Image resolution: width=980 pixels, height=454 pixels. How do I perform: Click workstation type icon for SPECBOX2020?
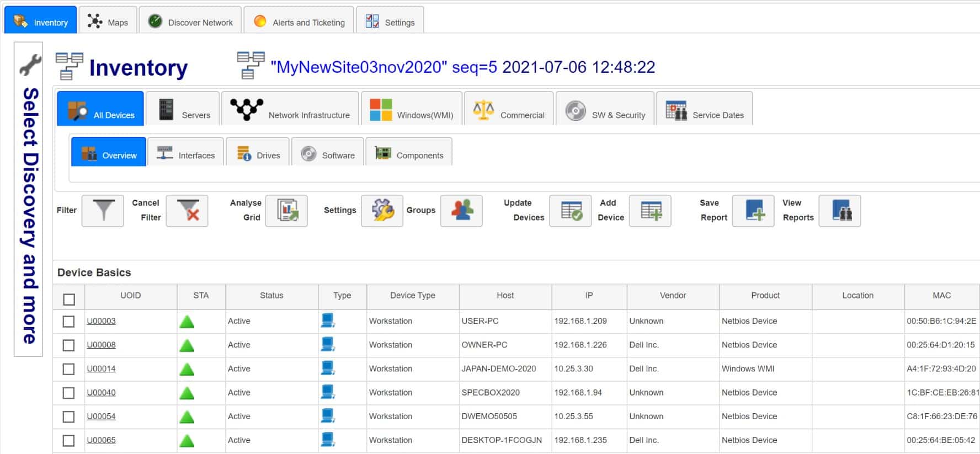[328, 392]
